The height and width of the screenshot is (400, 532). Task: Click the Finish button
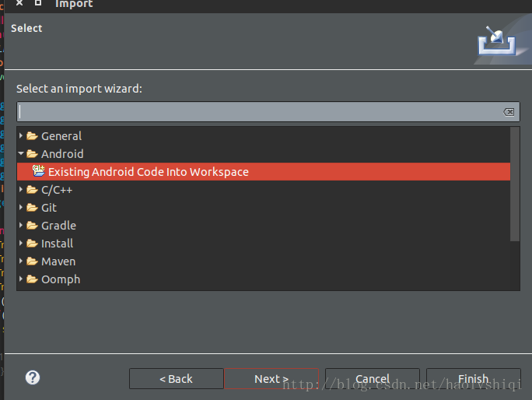tap(474, 379)
